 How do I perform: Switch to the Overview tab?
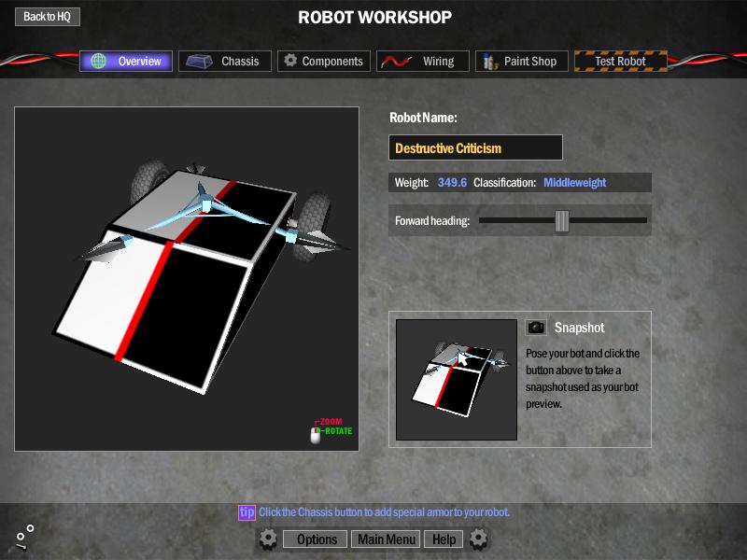126,61
